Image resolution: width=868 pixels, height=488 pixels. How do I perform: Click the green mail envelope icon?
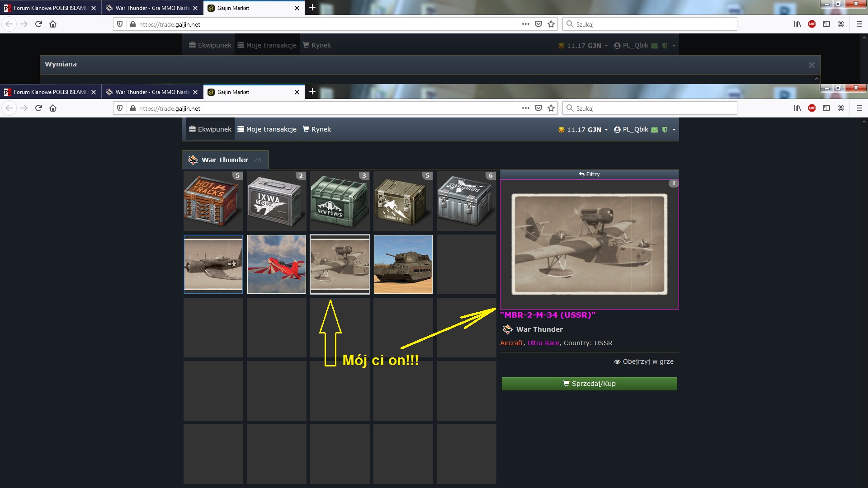(x=654, y=130)
